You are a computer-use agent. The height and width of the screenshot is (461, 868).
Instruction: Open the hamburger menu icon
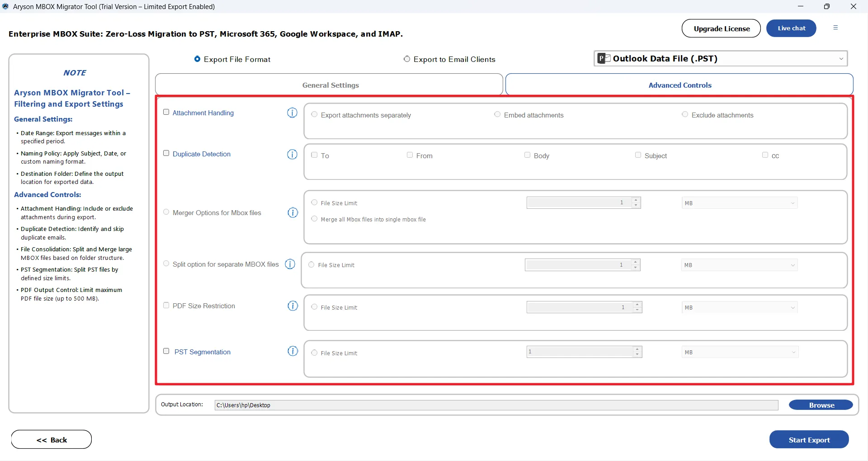835,28
